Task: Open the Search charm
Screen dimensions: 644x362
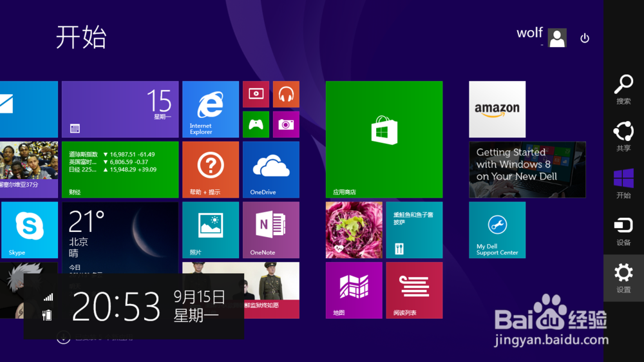Action: pyautogui.click(x=623, y=89)
